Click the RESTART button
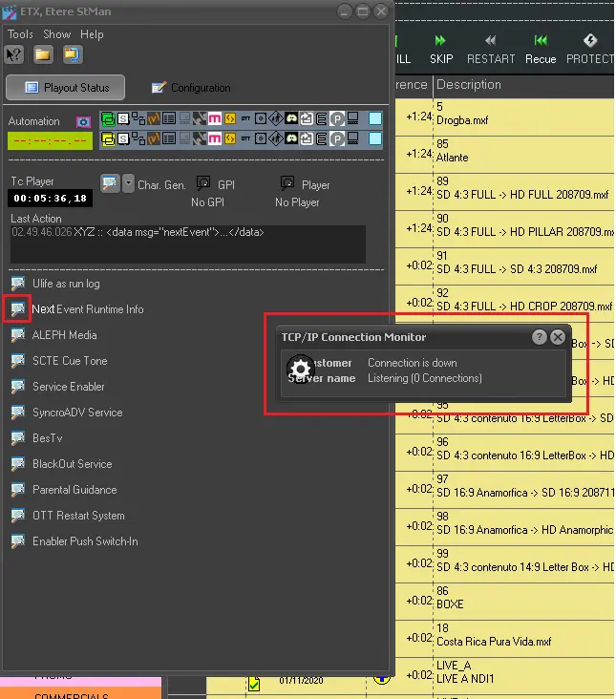 491,50
